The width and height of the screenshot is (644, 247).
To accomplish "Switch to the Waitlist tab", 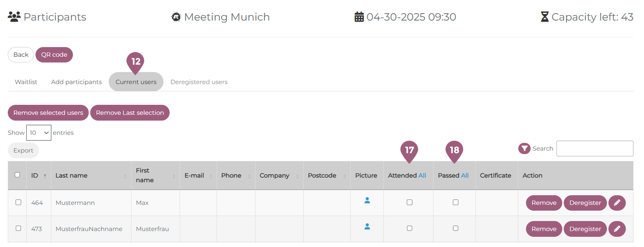I will click(x=26, y=82).
